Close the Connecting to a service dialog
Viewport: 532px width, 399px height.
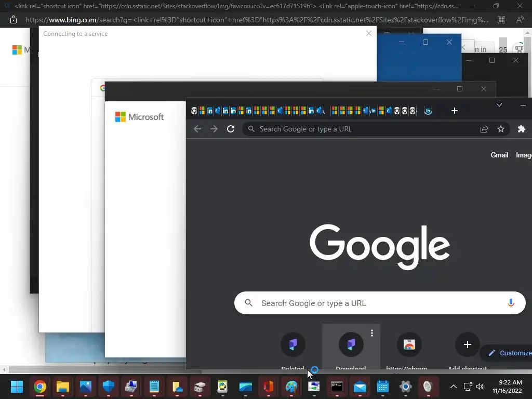(369, 33)
